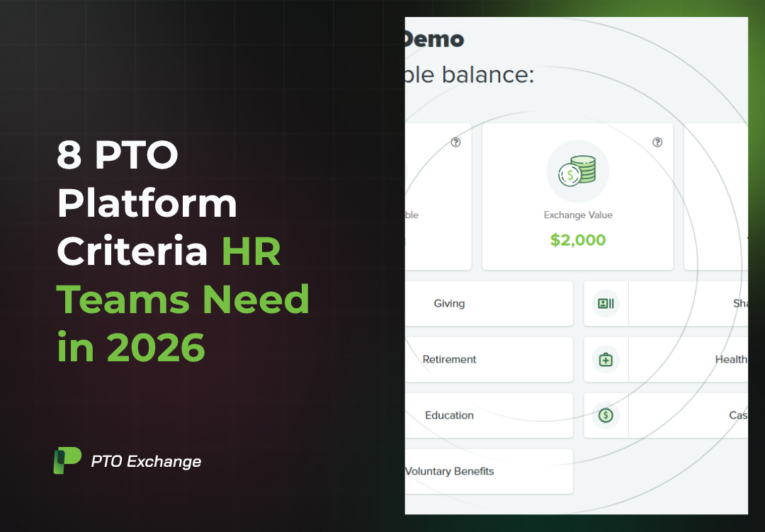Click the Exchange Value label

[x=578, y=215]
